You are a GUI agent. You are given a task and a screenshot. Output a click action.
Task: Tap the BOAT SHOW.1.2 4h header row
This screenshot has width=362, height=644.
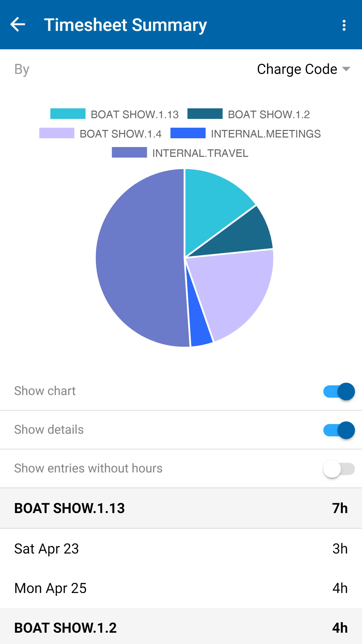click(x=181, y=627)
